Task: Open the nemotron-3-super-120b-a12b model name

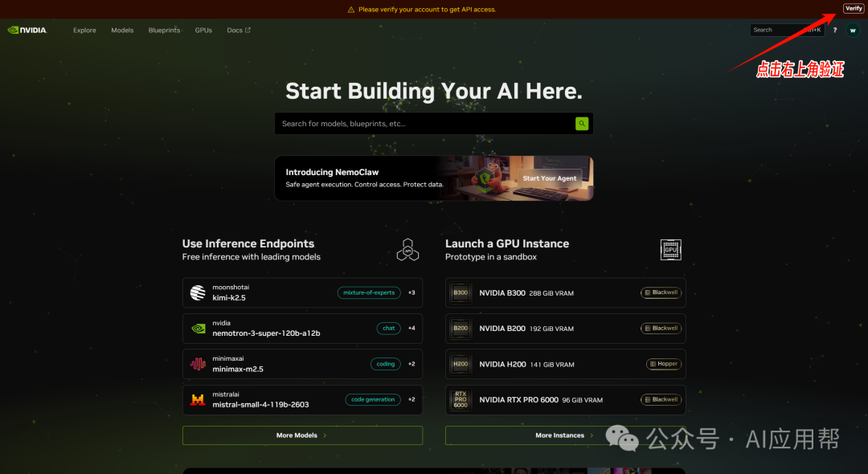Action: click(x=266, y=333)
